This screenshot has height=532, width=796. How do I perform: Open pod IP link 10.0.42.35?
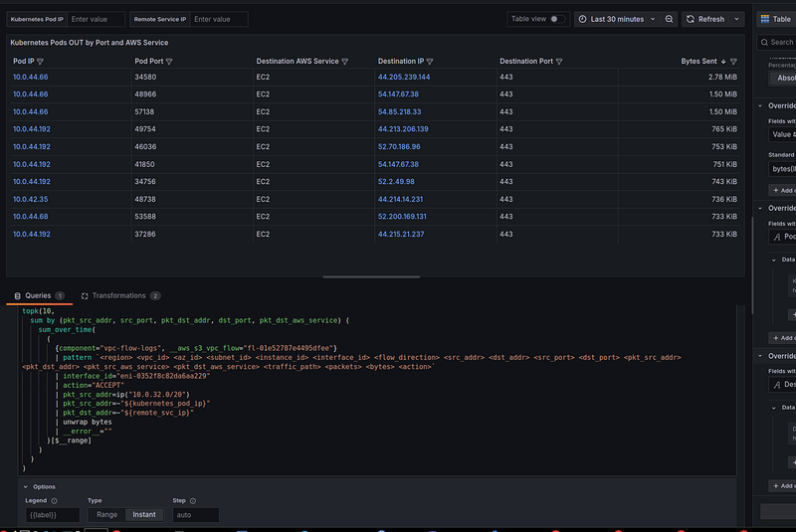(x=31, y=199)
